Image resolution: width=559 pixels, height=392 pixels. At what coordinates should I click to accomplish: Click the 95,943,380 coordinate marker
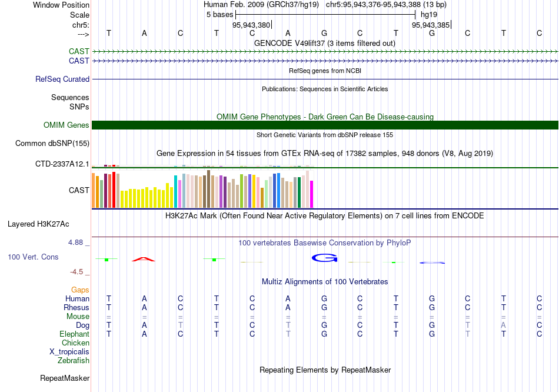[x=251, y=25]
